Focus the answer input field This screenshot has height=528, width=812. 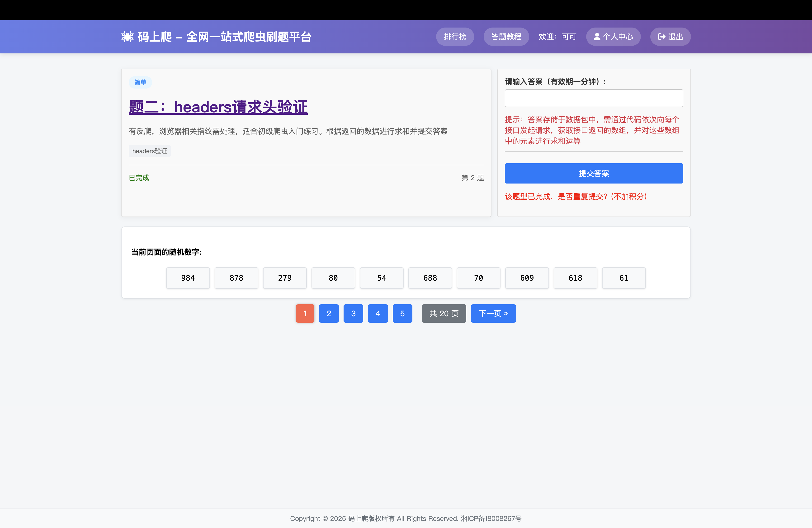click(x=593, y=98)
